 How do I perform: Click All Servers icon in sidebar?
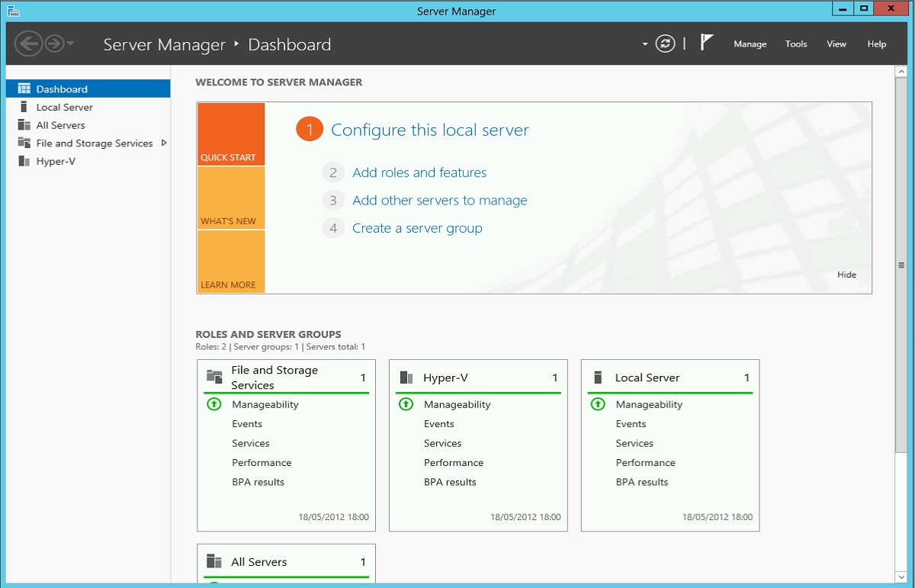(x=24, y=125)
